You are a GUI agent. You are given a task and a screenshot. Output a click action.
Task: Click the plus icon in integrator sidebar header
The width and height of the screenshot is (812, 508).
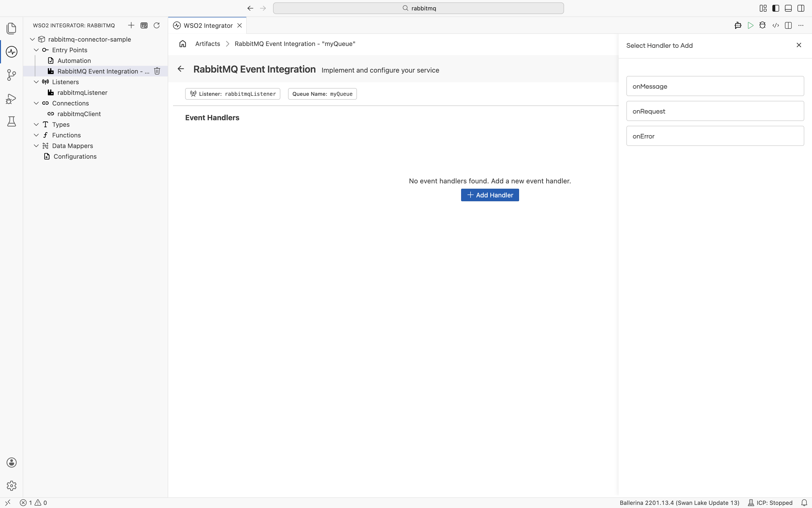[x=131, y=25]
